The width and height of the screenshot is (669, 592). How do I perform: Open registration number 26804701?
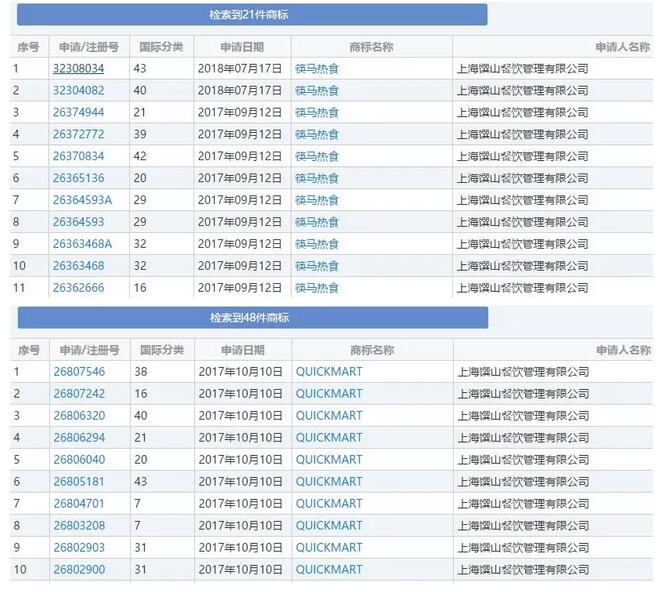click(79, 504)
